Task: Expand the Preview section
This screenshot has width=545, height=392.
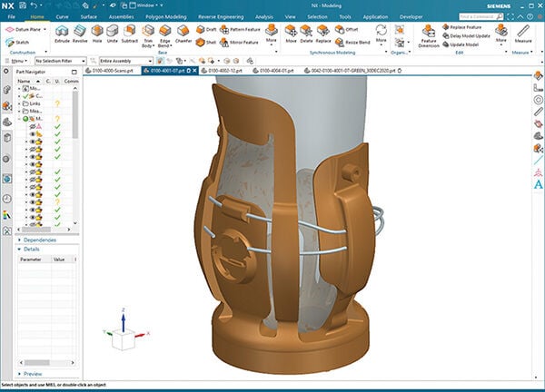Action: (33, 373)
